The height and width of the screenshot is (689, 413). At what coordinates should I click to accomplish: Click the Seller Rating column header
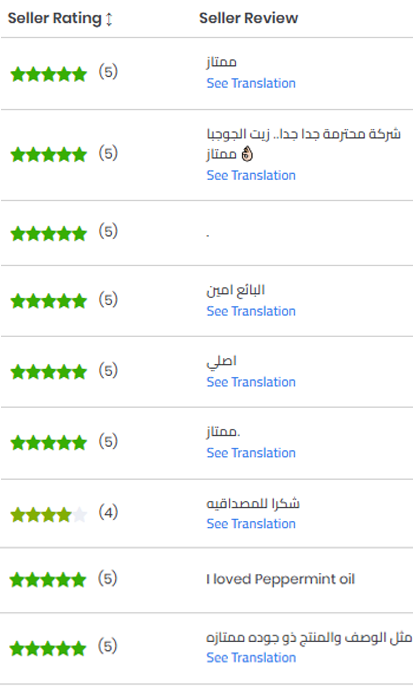pyautogui.click(x=55, y=18)
